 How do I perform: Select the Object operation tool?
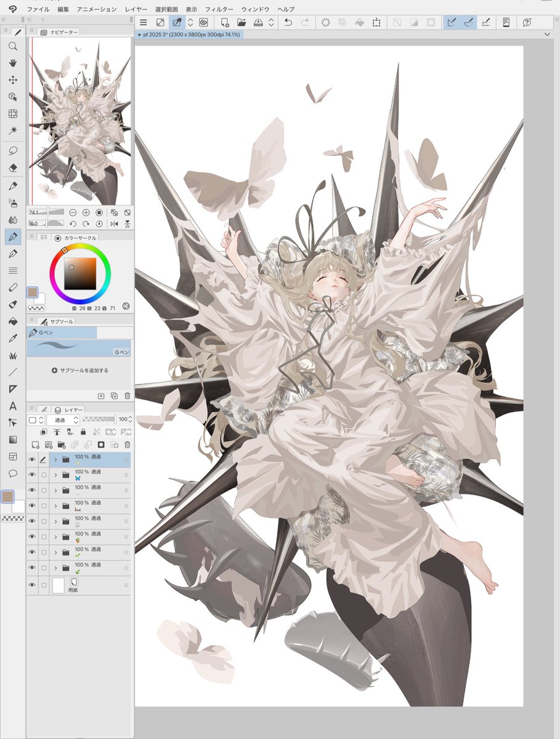13,97
